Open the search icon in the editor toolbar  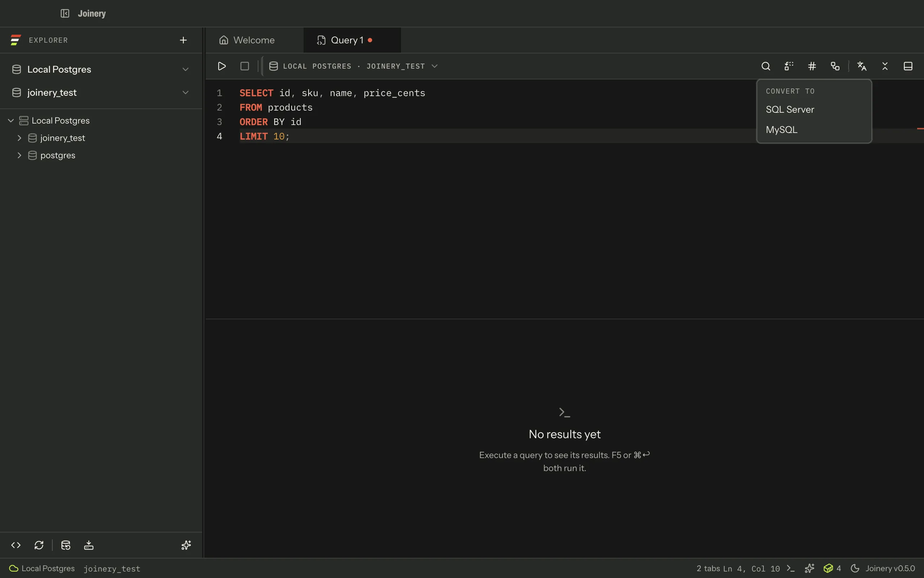tap(766, 66)
